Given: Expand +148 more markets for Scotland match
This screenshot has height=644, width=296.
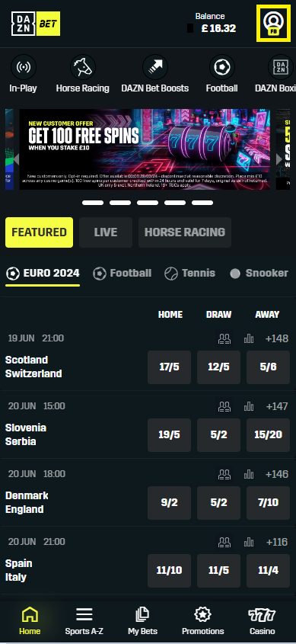Looking at the screenshot, I should pos(277,339).
